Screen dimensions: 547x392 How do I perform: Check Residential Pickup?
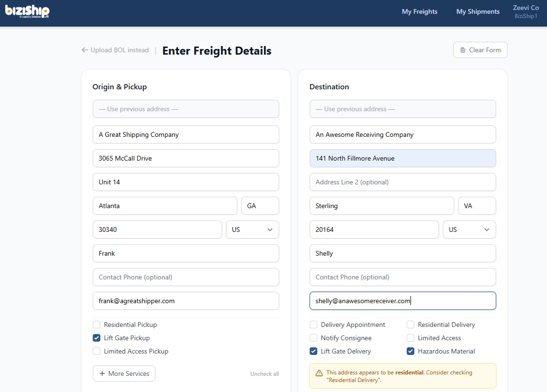(x=97, y=325)
